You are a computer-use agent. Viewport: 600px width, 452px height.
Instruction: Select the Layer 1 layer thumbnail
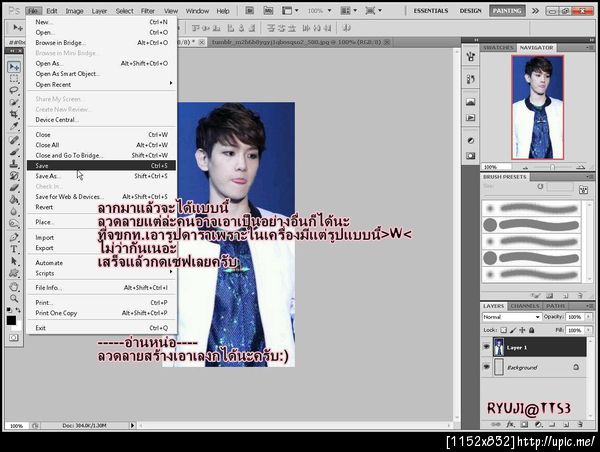(499, 347)
